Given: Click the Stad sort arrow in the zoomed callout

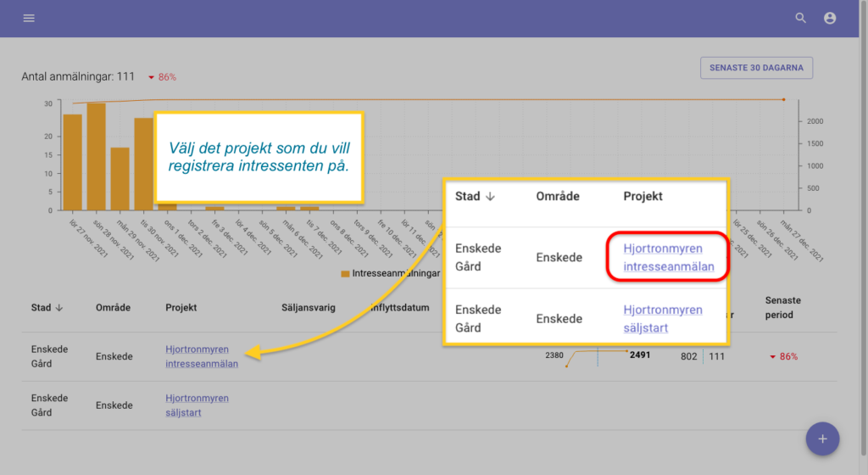Looking at the screenshot, I should 488,196.
